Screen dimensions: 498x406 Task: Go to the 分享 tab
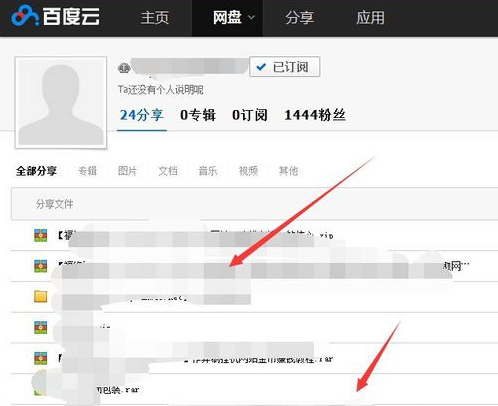[299, 18]
